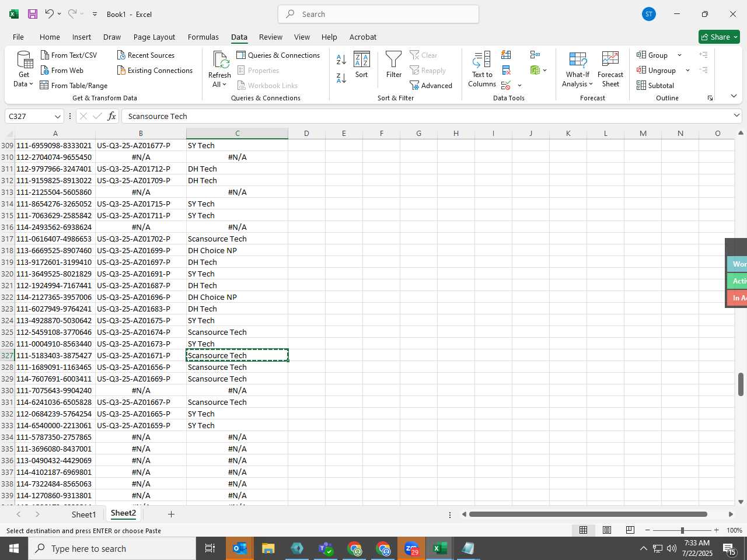747x560 pixels.
Task: Switch to Page Layout view
Action: coord(607,530)
